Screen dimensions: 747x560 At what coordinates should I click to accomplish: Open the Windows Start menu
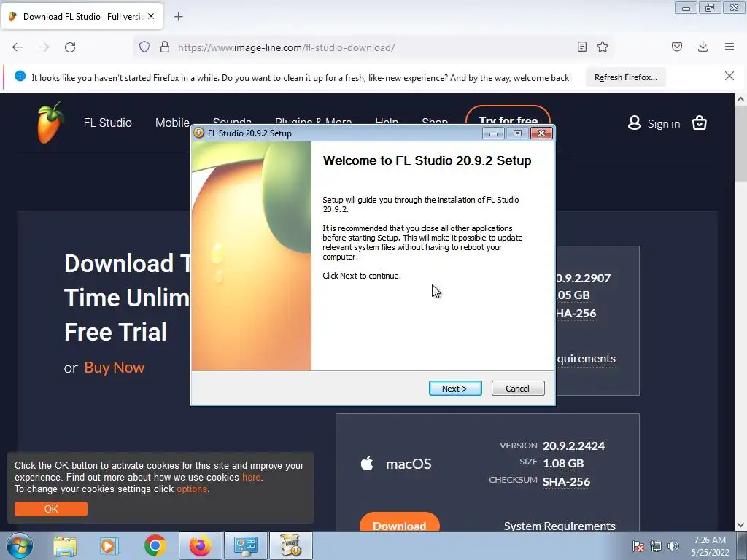pos(20,545)
